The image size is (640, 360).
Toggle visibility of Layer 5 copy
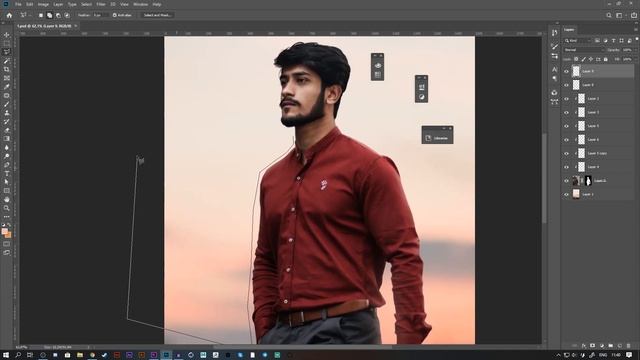566,153
